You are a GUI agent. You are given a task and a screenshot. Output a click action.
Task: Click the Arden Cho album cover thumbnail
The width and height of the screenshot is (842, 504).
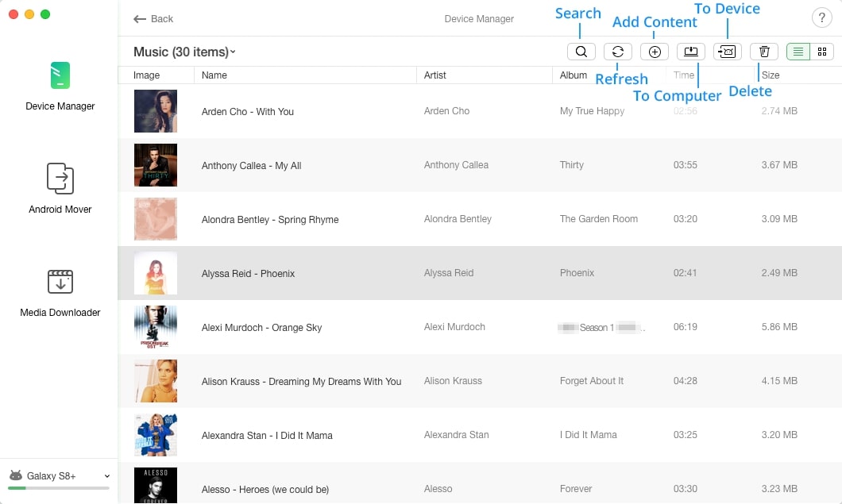click(155, 111)
